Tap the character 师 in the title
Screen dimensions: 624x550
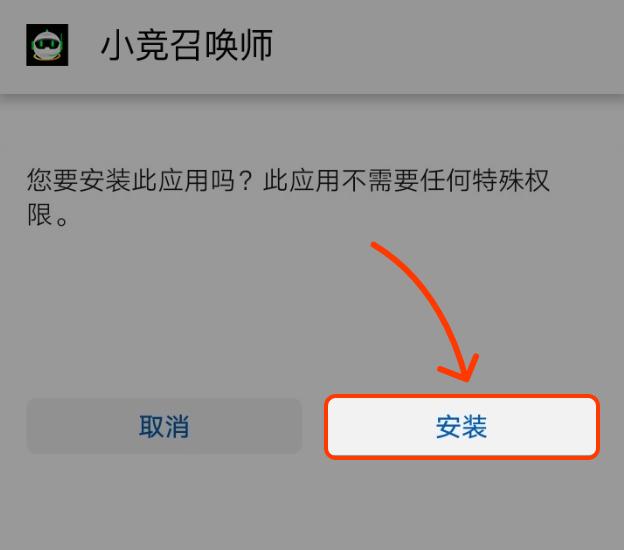pyautogui.click(x=257, y=45)
